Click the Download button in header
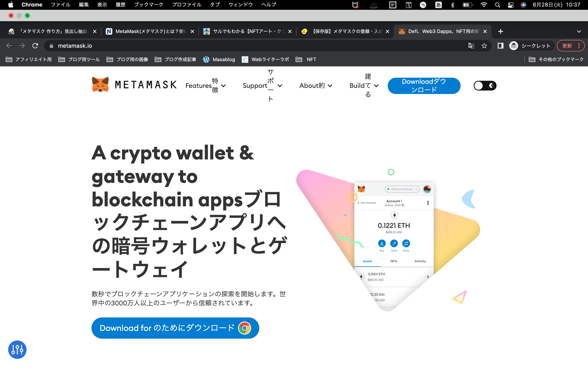 point(424,86)
